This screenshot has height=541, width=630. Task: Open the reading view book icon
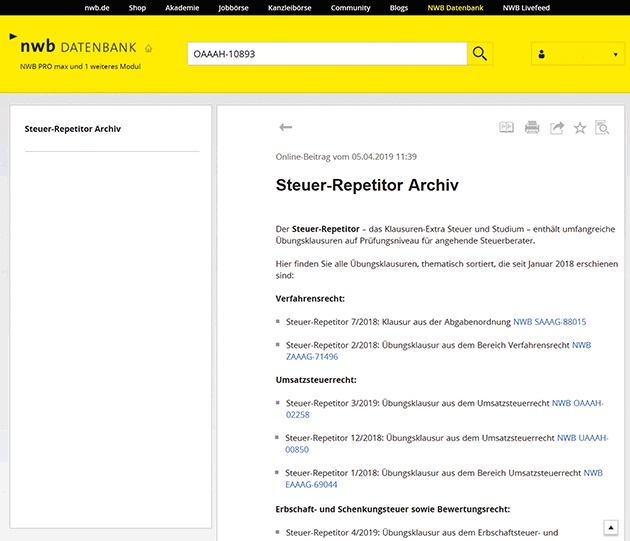point(507,127)
